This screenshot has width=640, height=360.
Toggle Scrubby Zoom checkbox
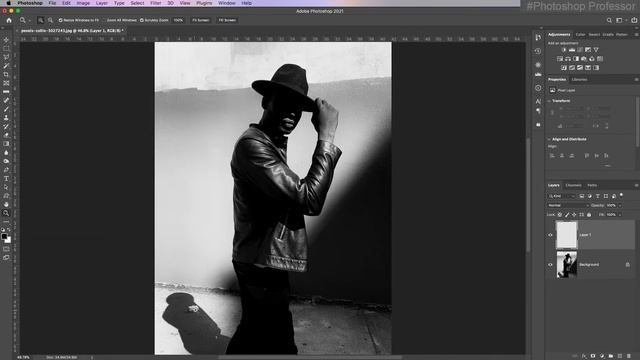[x=142, y=20]
